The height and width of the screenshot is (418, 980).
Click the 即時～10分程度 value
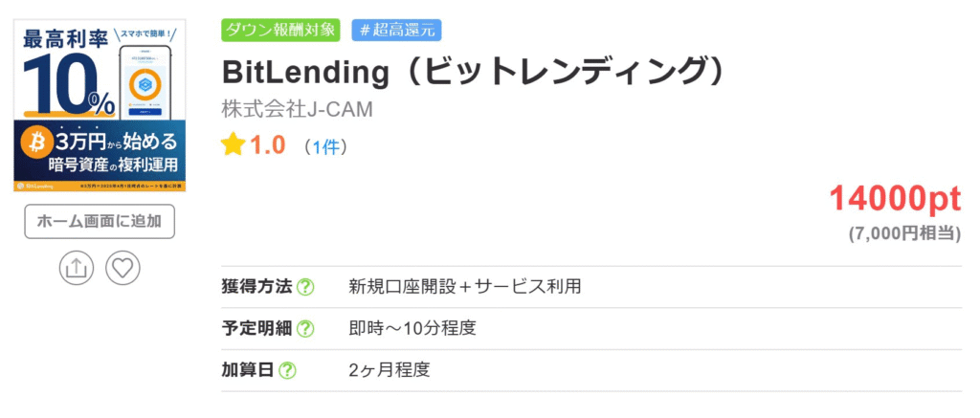click(412, 328)
